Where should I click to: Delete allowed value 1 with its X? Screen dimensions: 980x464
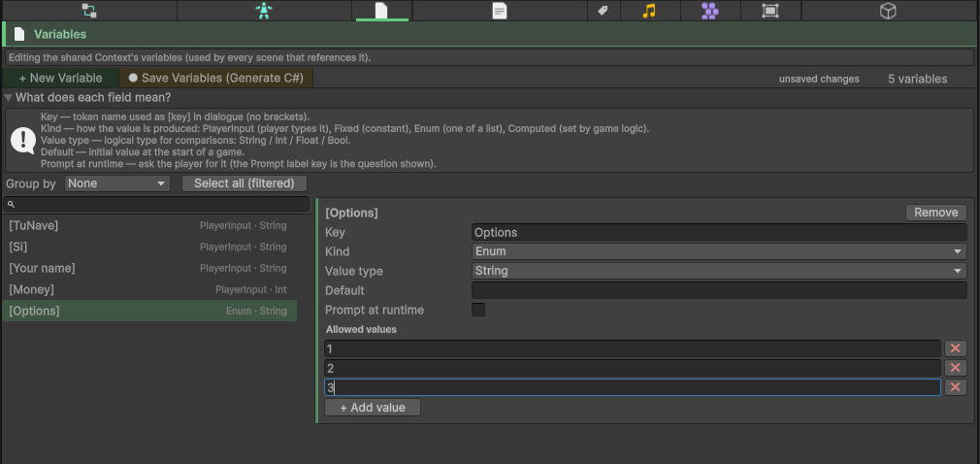pos(955,348)
